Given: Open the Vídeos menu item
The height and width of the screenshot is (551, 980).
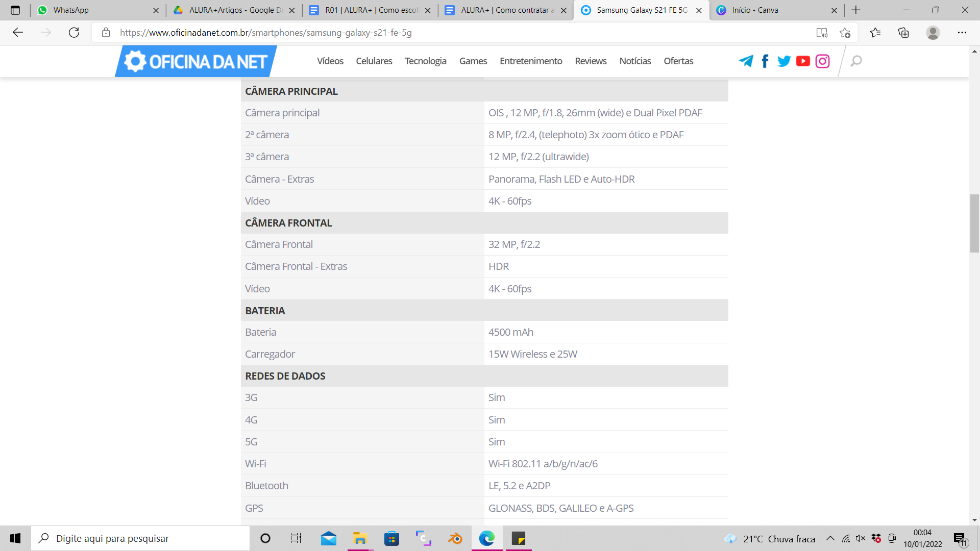Looking at the screenshot, I should click(x=330, y=61).
